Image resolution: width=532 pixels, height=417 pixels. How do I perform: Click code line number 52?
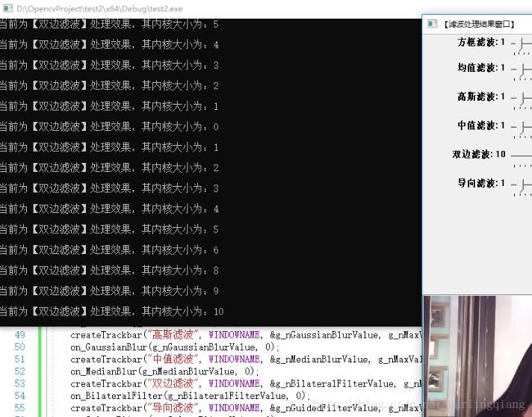tap(20, 371)
